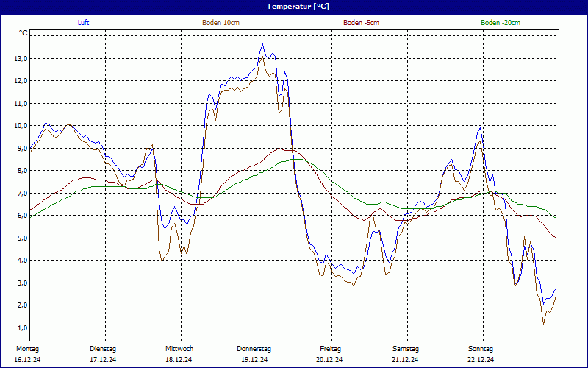Select the Donnerstag axis label

click(254, 348)
